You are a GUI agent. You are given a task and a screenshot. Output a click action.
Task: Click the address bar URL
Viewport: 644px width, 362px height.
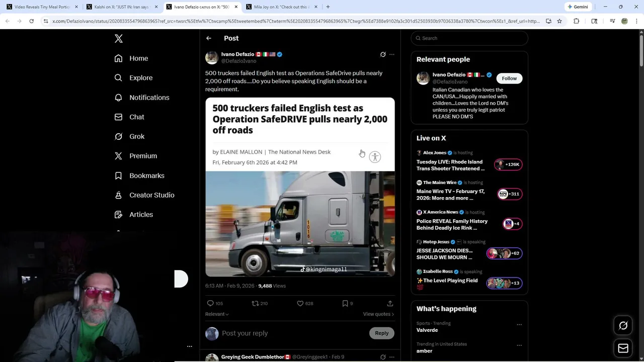point(296,21)
